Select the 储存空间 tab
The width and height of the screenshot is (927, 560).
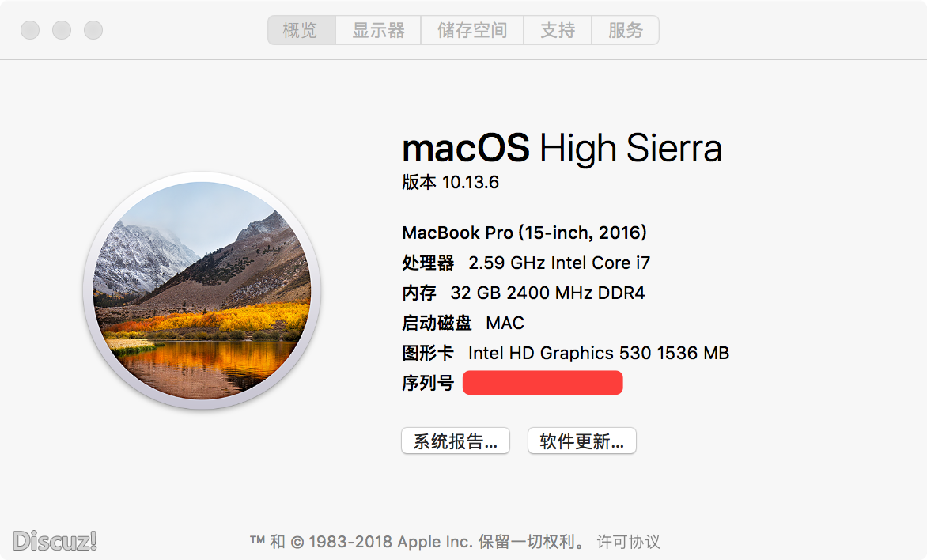click(472, 31)
